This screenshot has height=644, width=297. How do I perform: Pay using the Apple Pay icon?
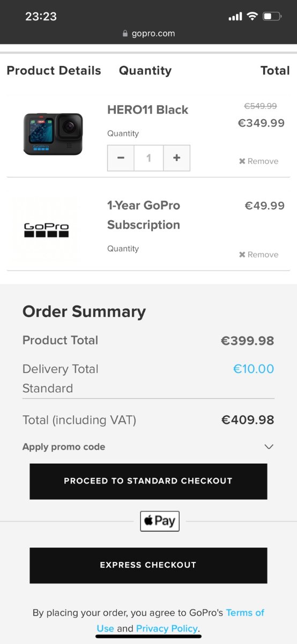[x=160, y=521]
